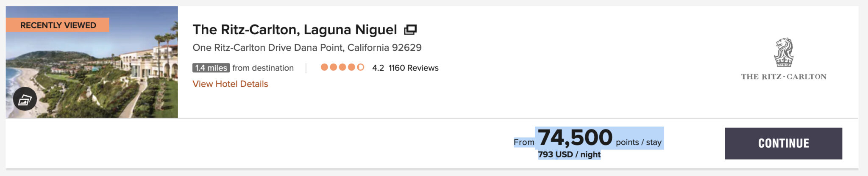Viewport: 868px width, 176px height.
Task: Click the 1.4 miles distance badge
Action: 211,68
